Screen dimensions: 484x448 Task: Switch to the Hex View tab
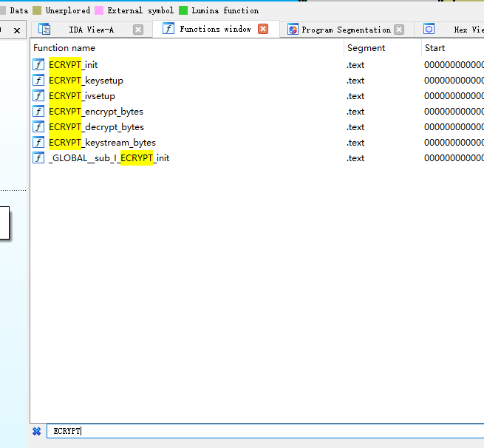pos(451,30)
